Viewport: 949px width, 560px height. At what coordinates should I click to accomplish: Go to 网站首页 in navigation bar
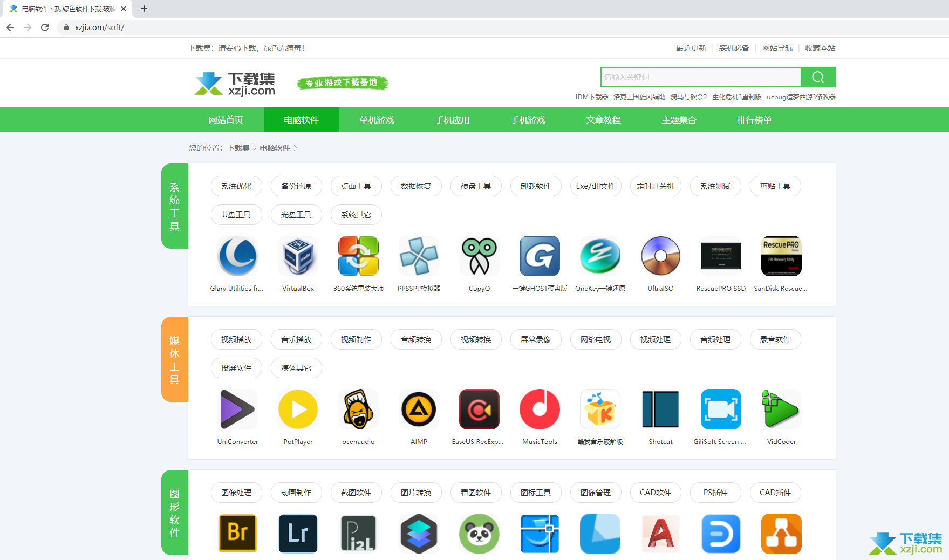pos(226,120)
